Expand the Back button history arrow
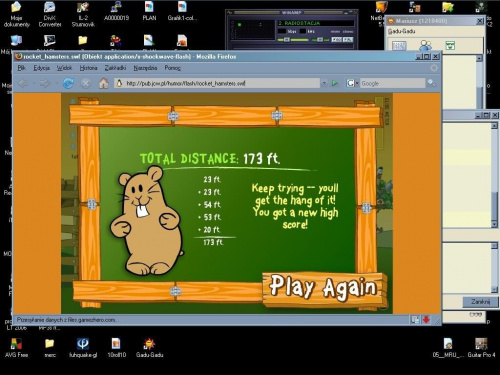Screen dimensions: 500x375 click(x=33, y=83)
